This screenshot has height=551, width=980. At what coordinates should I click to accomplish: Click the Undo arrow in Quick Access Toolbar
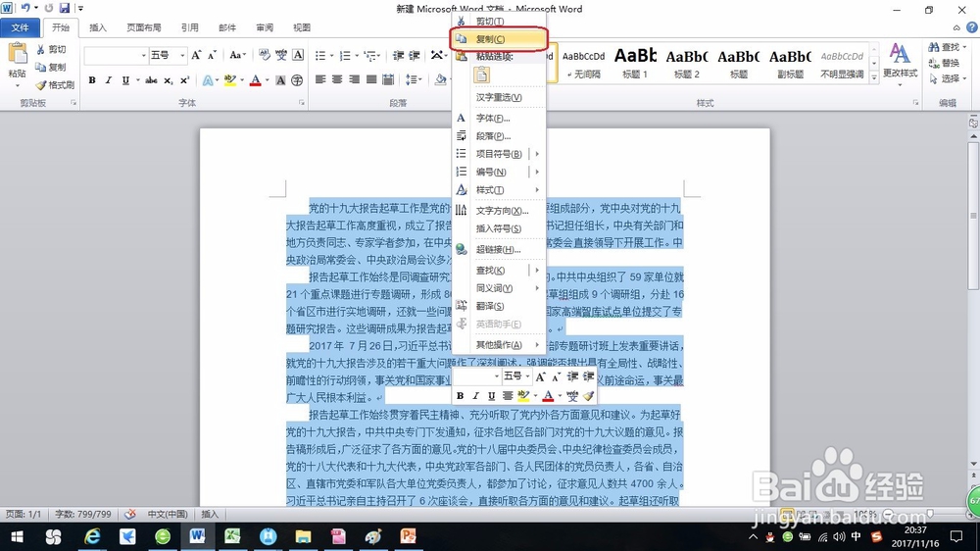point(25,8)
